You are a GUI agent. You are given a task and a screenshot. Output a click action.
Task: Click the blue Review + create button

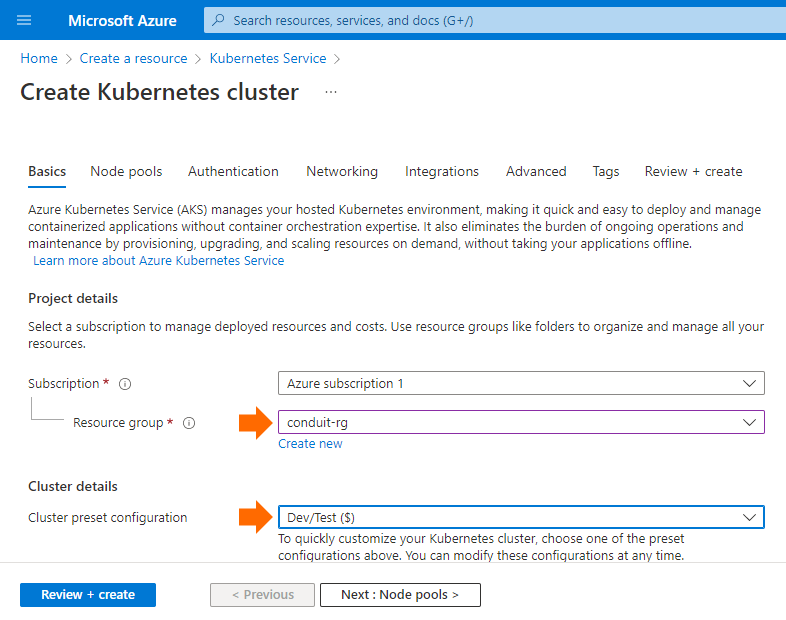[88, 595]
